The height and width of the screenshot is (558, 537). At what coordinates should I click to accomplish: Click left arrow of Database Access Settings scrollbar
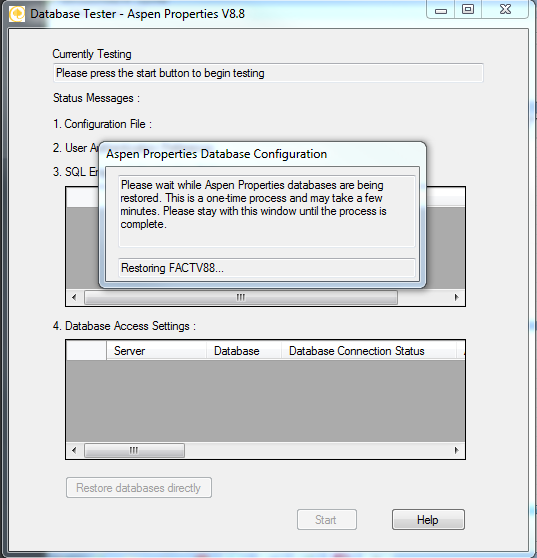[x=74, y=451]
